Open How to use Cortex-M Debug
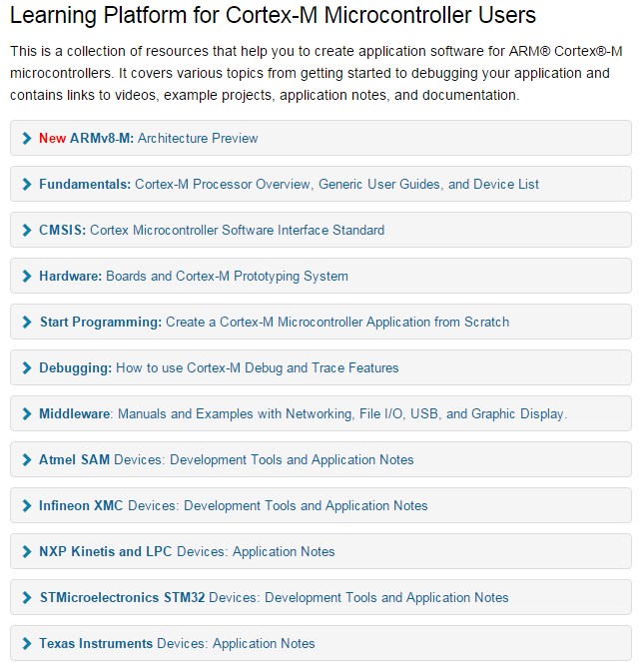 click(200, 367)
